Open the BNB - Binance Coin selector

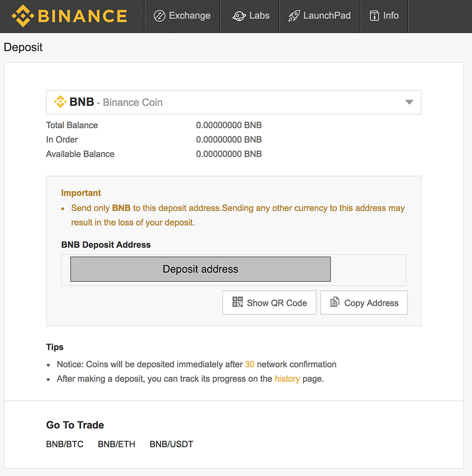[x=234, y=102]
